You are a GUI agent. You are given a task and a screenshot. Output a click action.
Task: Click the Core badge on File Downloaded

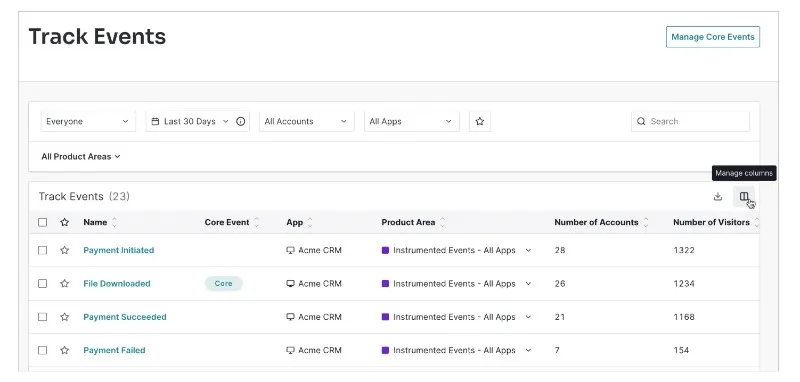point(223,284)
